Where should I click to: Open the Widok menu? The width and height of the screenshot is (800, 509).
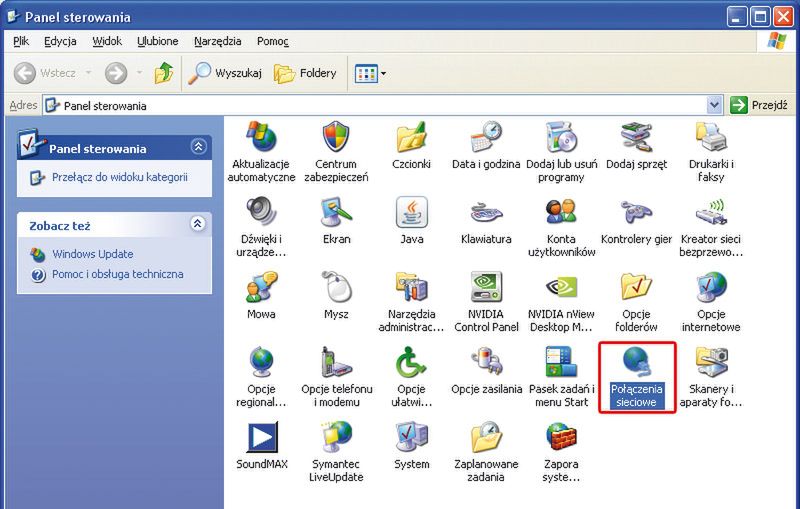(107, 41)
